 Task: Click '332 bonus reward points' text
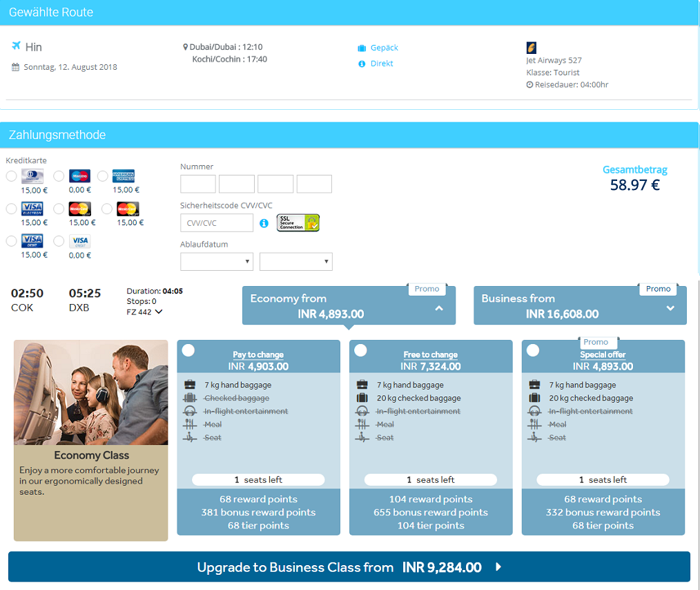click(x=603, y=513)
